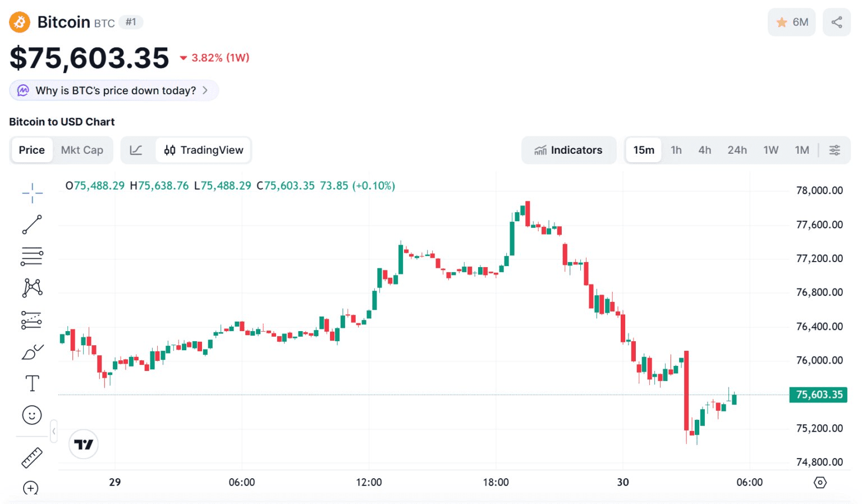Open the Fibonacci retracement tool
Viewport: 862px width, 504px height.
tap(32, 256)
